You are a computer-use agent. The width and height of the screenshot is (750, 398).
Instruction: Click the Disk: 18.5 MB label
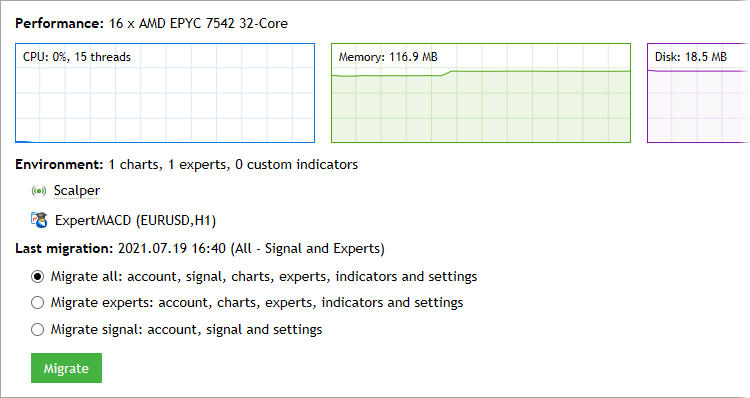click(691, 57)
